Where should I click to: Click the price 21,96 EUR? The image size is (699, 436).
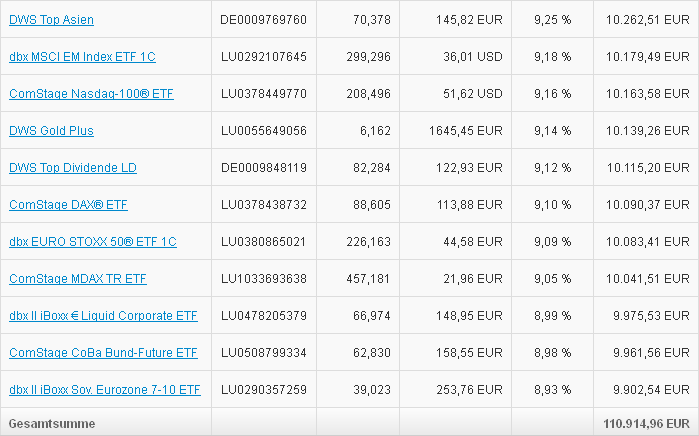pyautogui.click(x=473, y=279)
